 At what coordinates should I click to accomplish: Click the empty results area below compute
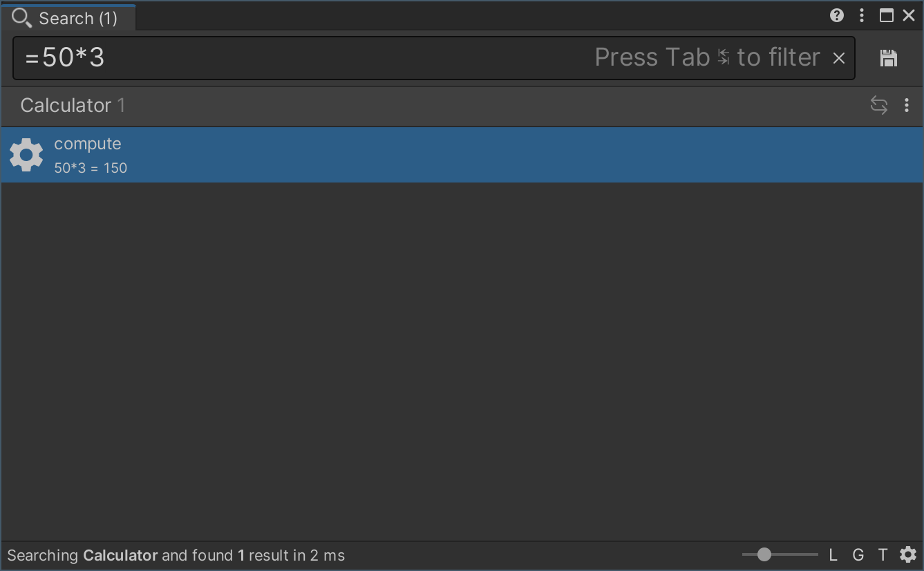[462, 359]
